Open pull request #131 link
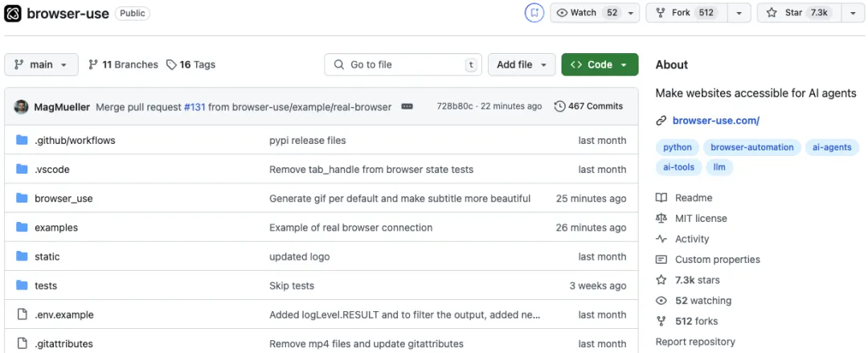 coord(194,107)
